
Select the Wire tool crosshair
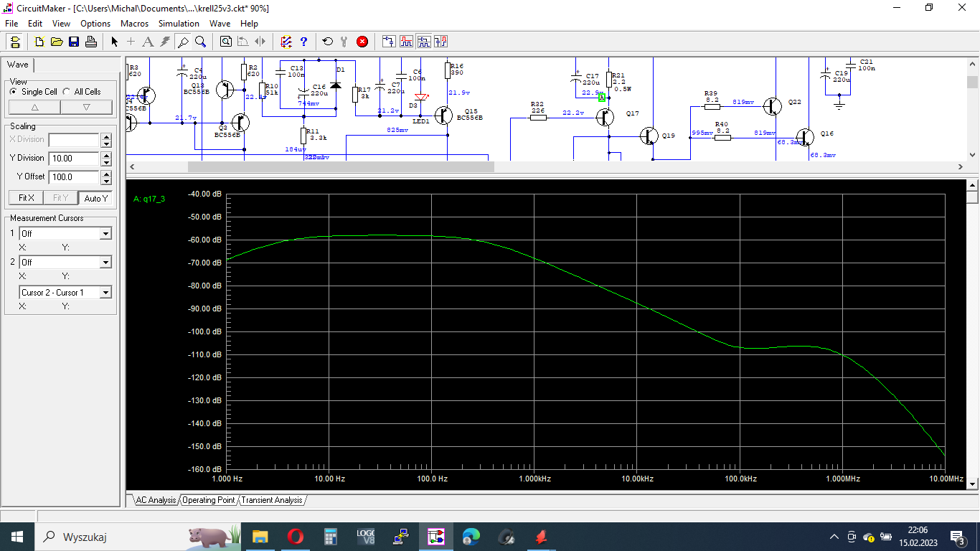[x=131, y=42]
